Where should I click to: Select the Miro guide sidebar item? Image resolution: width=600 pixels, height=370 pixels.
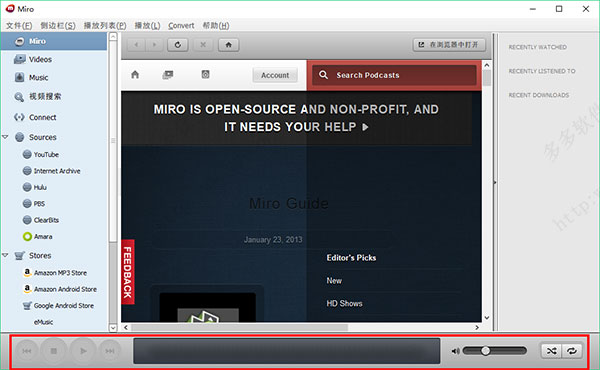(54, 41)
